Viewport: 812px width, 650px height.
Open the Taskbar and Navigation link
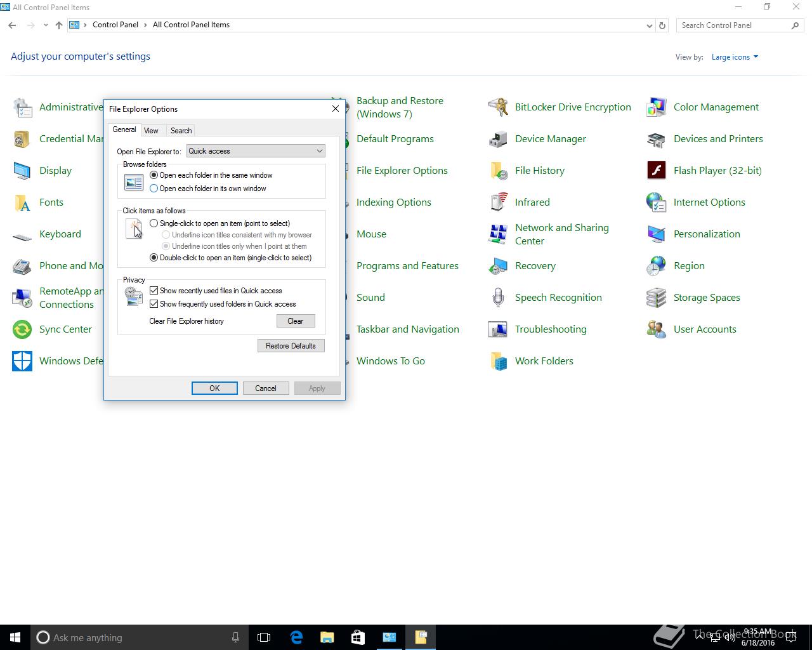pyautogui.click(x=408, y=329)
